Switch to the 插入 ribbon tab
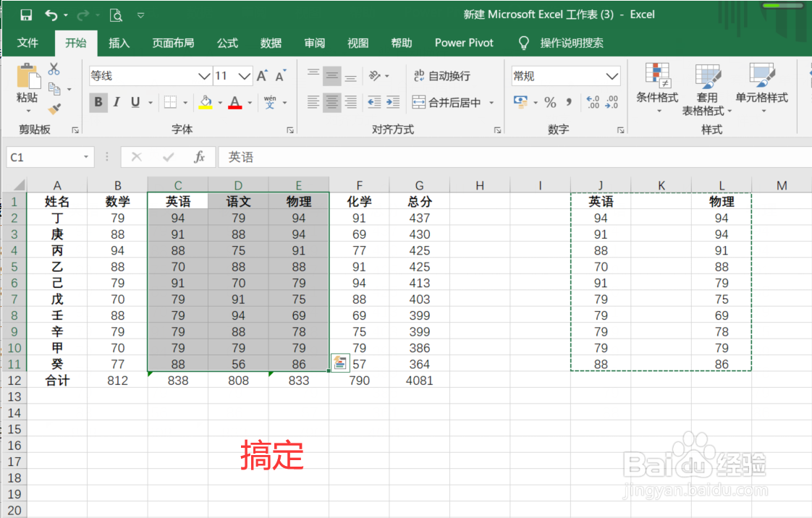This screenshot has width=812, height=518. 119,43
